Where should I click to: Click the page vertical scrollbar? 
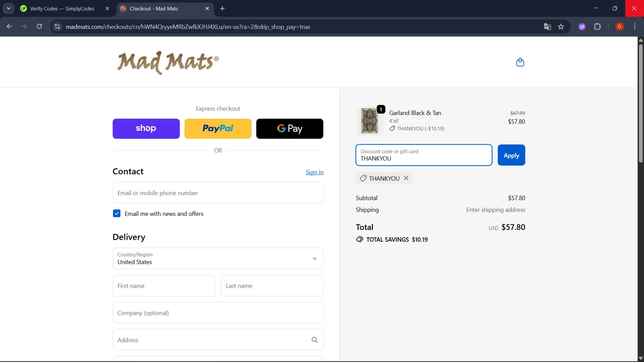point(641,103)
